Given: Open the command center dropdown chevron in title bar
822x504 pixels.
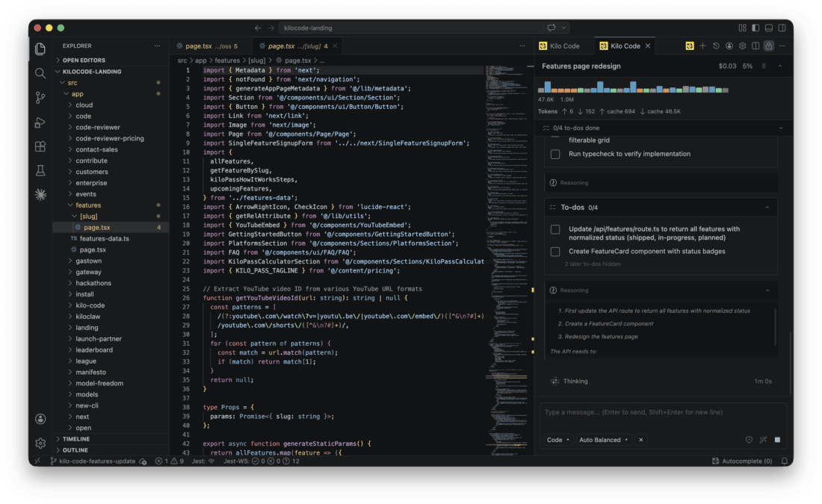Looking at the screenshot, I should [x=563, y=28].
